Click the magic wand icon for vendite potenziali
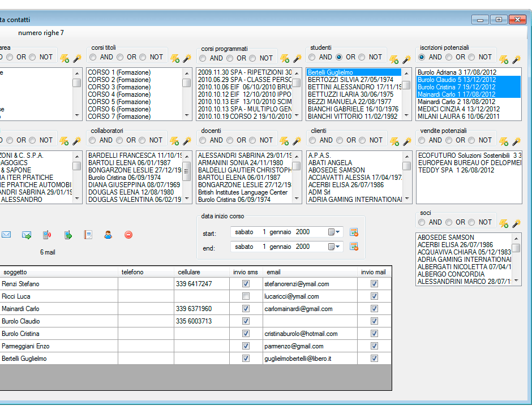Screen dimensions: 532x414 (x=516, y=141)
